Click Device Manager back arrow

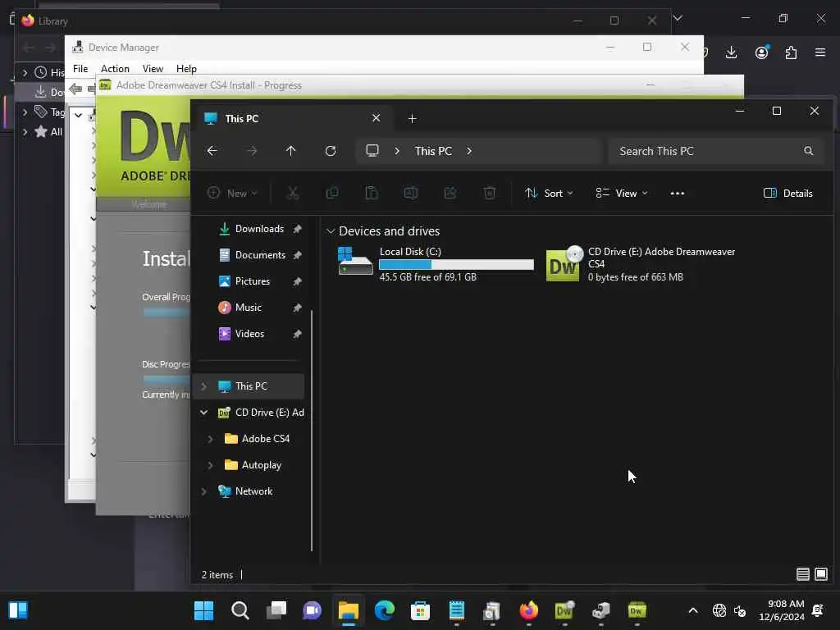pos(75,89)
